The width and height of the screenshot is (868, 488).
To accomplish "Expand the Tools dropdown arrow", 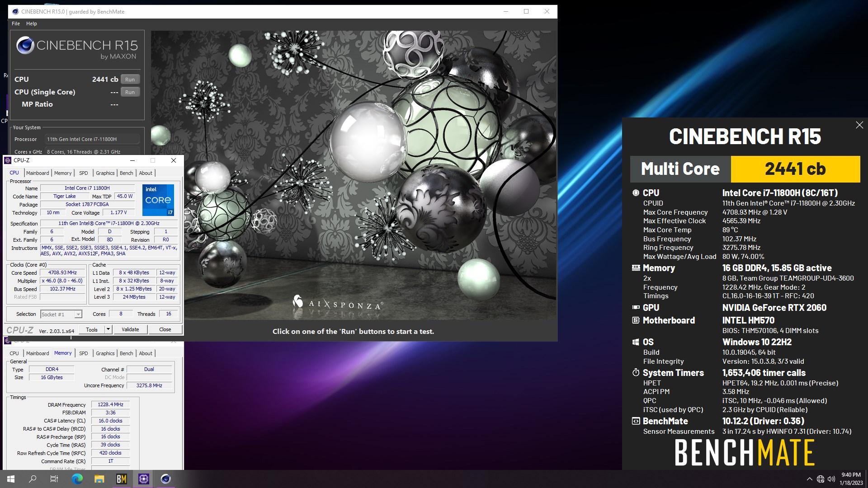I will pyautogui.click(x=108, y=329).
